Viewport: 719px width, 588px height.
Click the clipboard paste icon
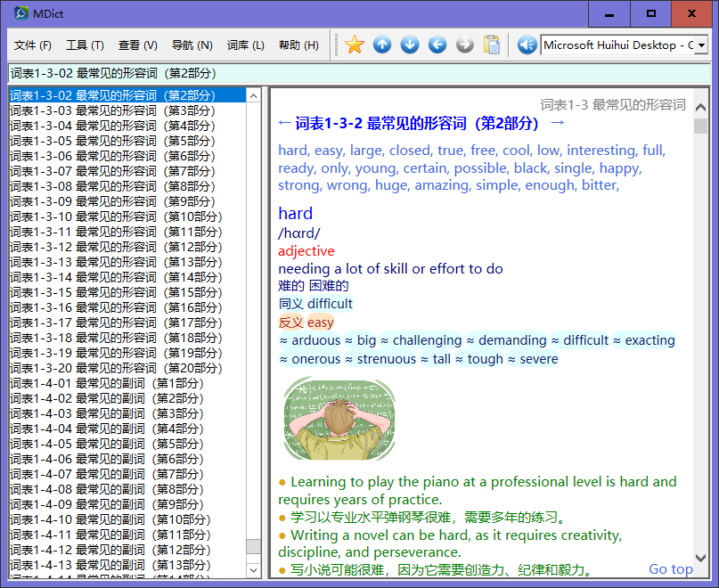(492, 45)
